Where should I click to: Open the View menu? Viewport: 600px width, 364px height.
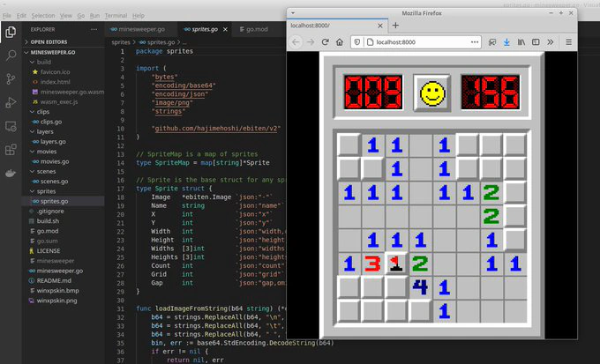coord(66,16)
